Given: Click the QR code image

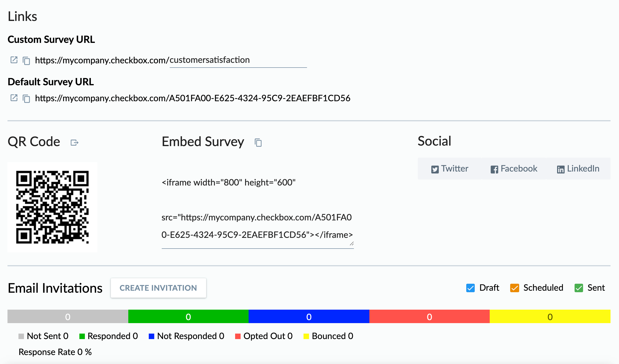Looking at the screenshot, I should pos(52,207).
